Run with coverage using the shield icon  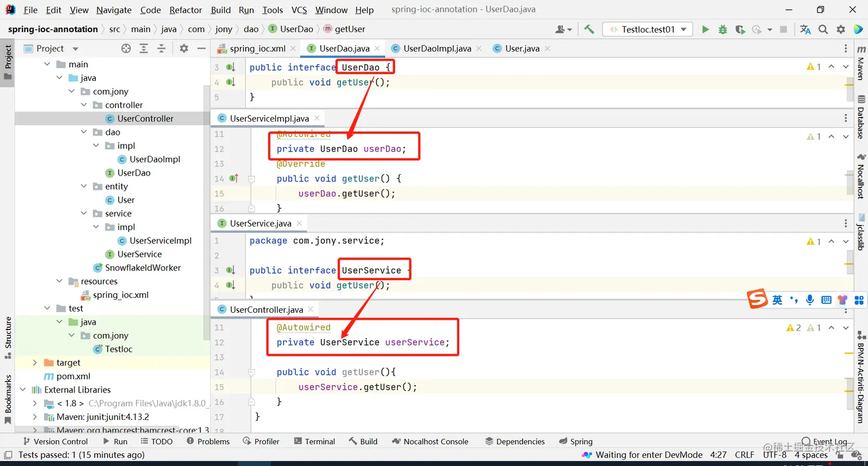point(740,29)
